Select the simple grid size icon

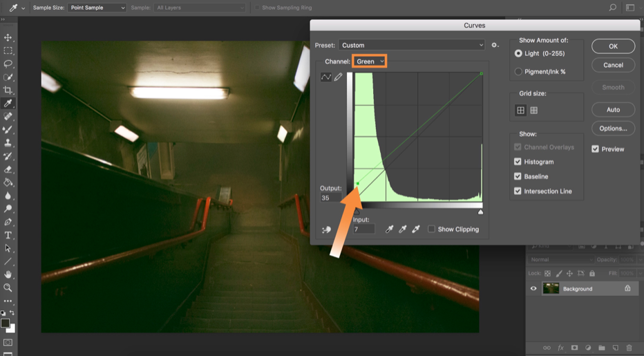pos(520,110)
